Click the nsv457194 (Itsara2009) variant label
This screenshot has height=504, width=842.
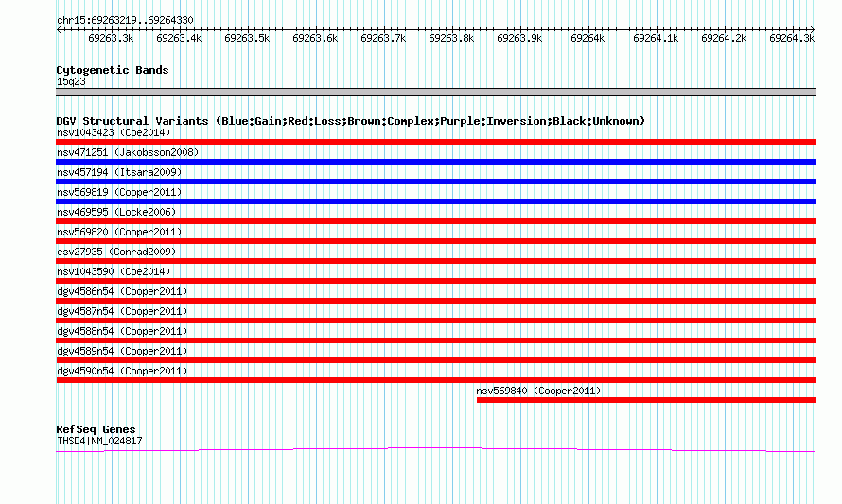coord(119,172)
